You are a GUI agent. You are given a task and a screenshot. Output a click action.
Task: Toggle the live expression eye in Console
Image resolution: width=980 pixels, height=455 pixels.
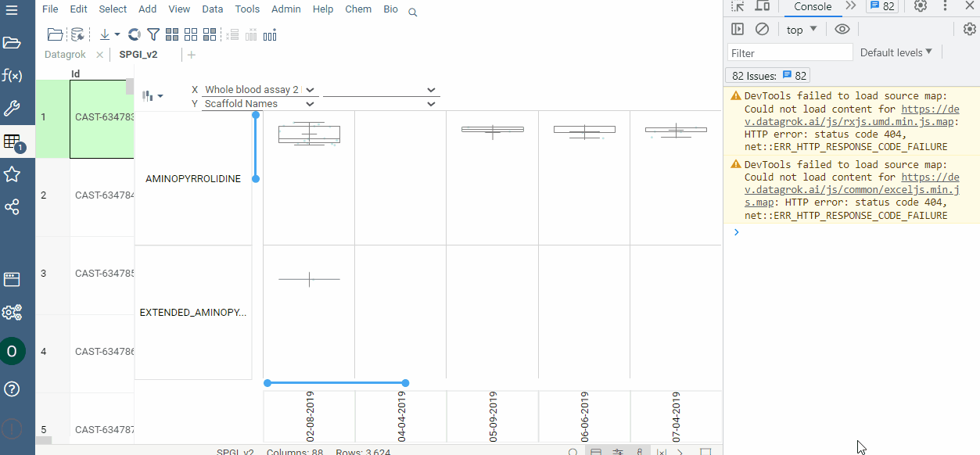point(841,28)
